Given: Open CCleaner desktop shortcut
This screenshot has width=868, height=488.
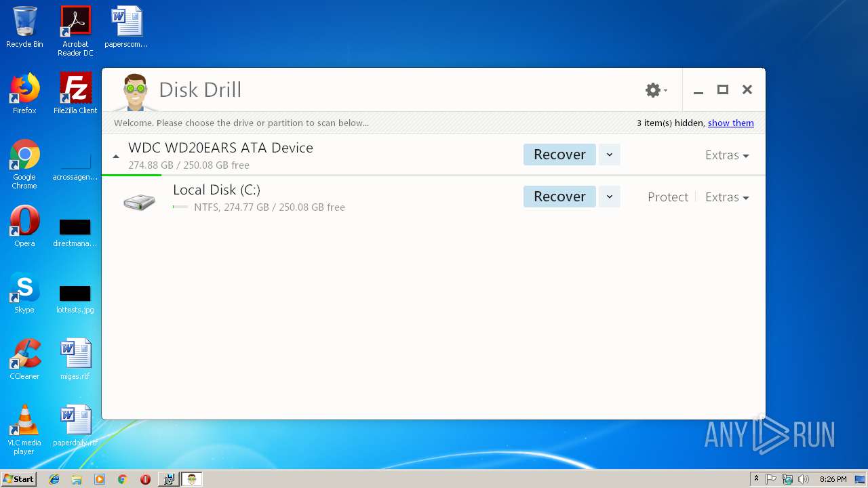Looking at the screenshot, I should [24, 359].
